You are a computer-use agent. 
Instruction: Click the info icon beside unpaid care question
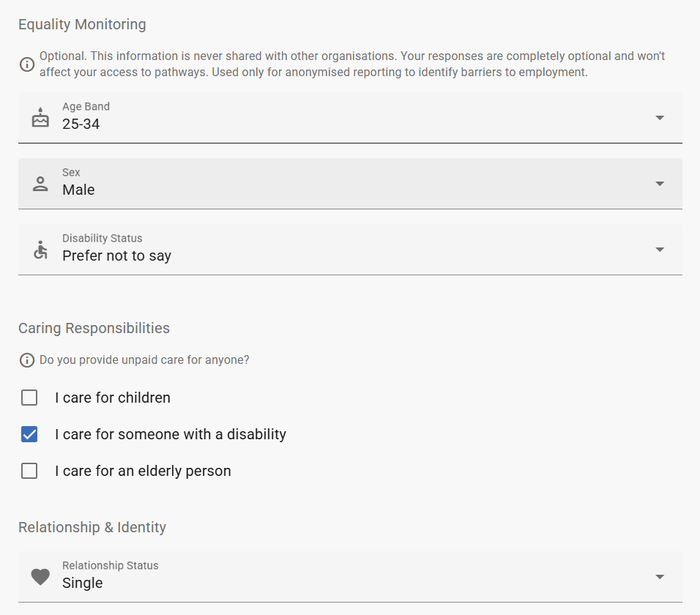(x=27, y=360)
